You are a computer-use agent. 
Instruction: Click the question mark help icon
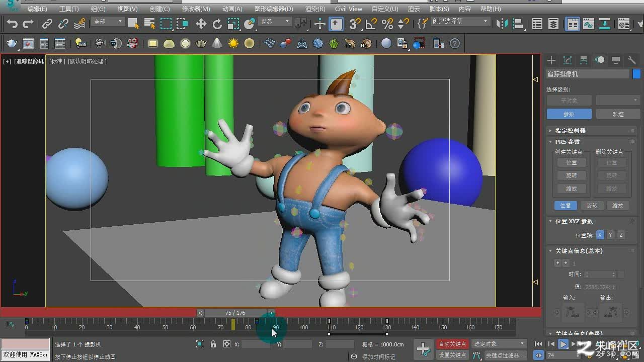coord(455,44)
